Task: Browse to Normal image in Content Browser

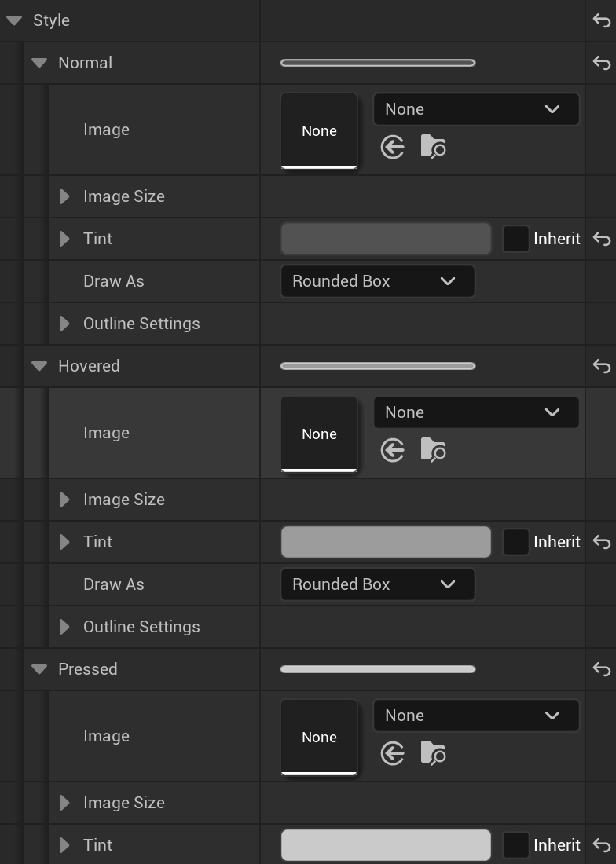Action: pos(433,147)
